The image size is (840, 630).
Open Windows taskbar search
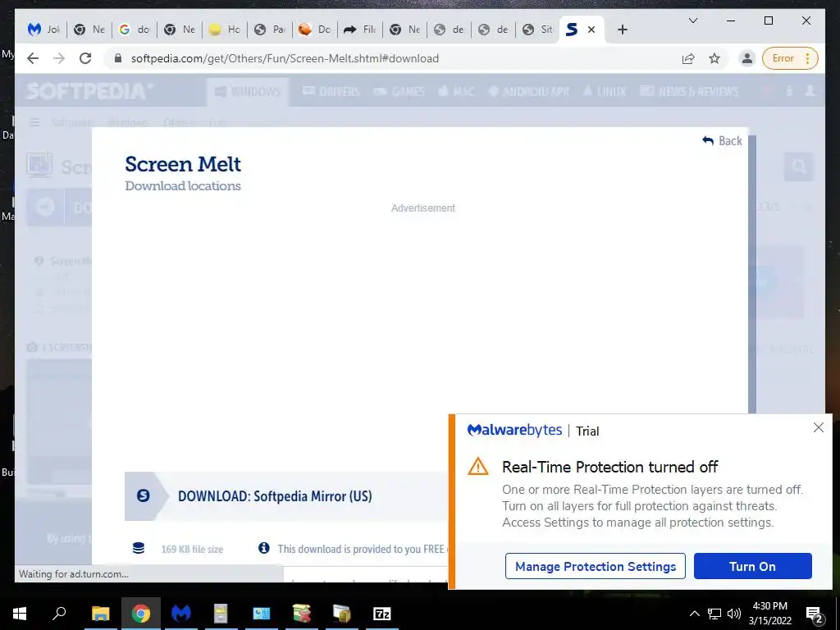tap(59, 614)
